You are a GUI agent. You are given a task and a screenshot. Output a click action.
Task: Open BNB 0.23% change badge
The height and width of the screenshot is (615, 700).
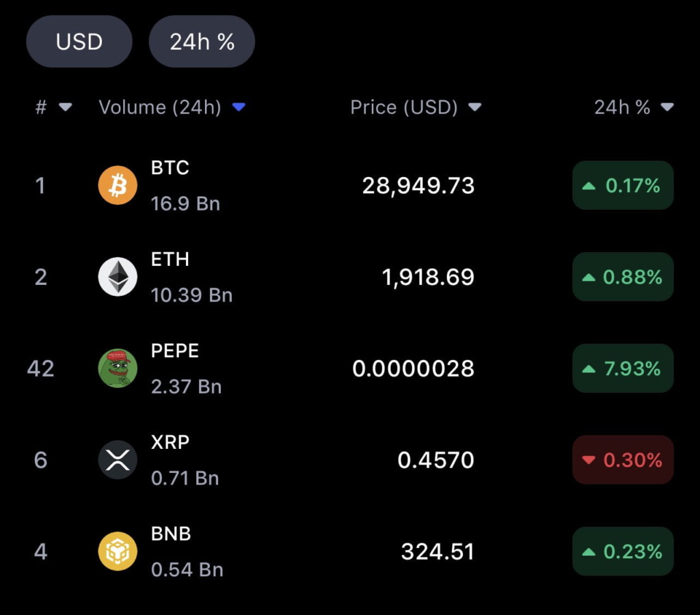[623, 551]
